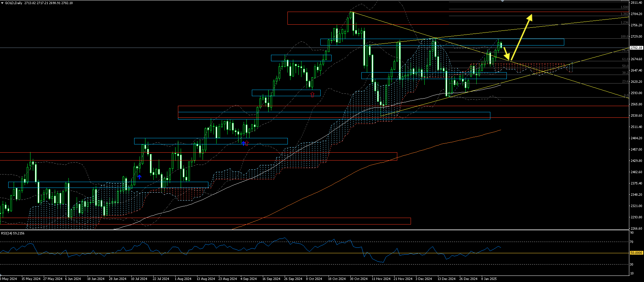
Task: Select the red up arrow near early September low
Action: click(x=247, y=143)
